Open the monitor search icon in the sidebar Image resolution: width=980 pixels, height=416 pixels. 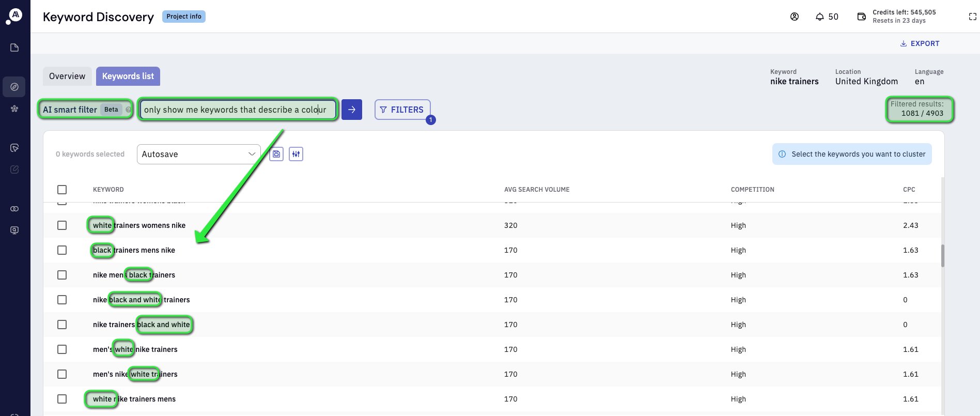pos(14,230)
